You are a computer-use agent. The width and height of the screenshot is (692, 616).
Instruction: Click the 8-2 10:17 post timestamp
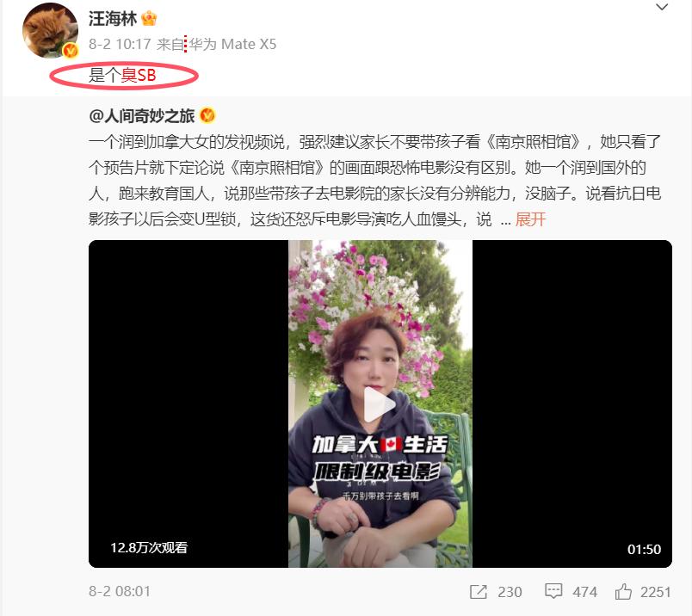point(120,44)
